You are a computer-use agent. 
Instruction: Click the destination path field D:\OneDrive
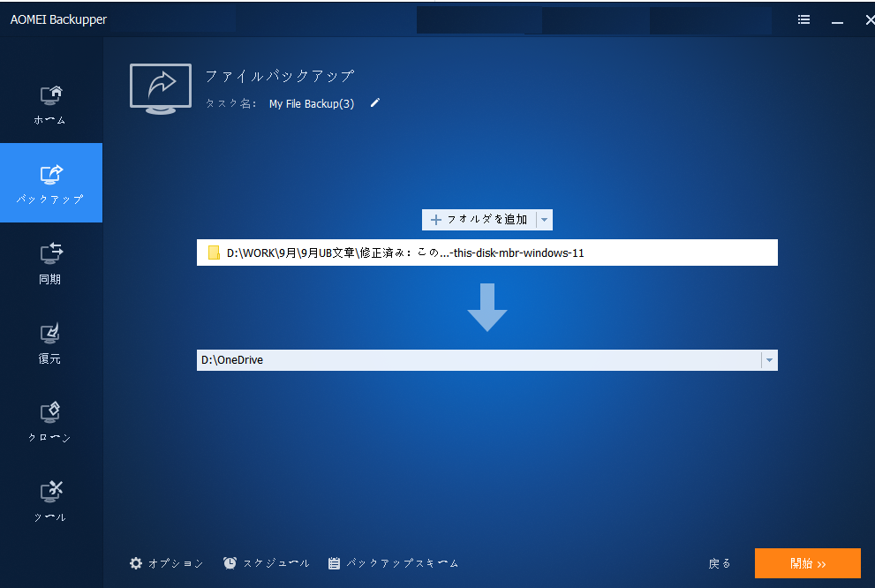coord(479,360)
